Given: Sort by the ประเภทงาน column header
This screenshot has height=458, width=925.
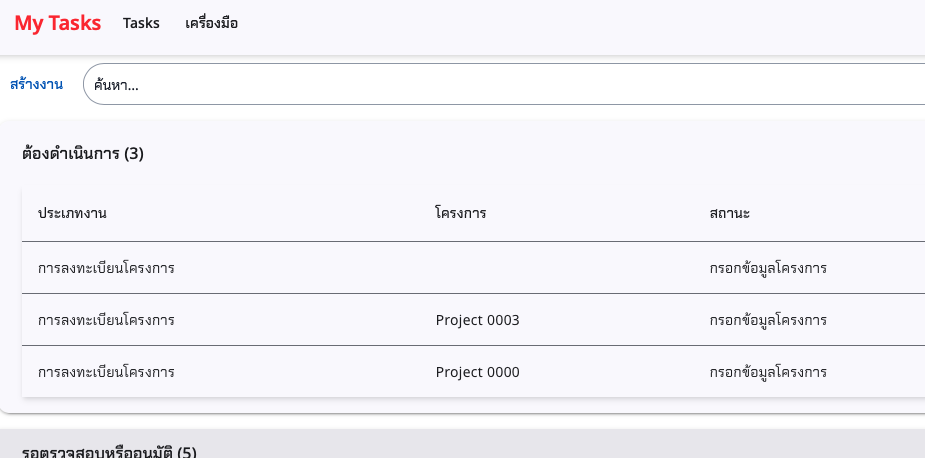Looking at the screenshot, I should 72,213.
